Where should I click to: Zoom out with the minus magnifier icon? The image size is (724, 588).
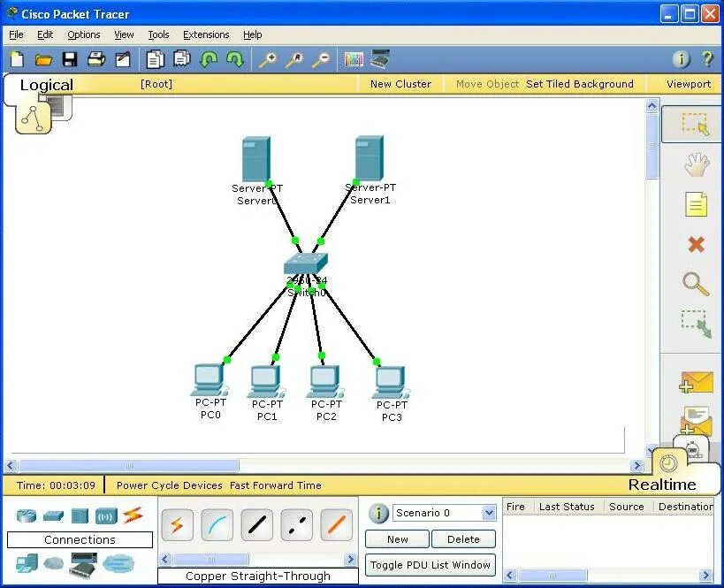coord(321,59)
